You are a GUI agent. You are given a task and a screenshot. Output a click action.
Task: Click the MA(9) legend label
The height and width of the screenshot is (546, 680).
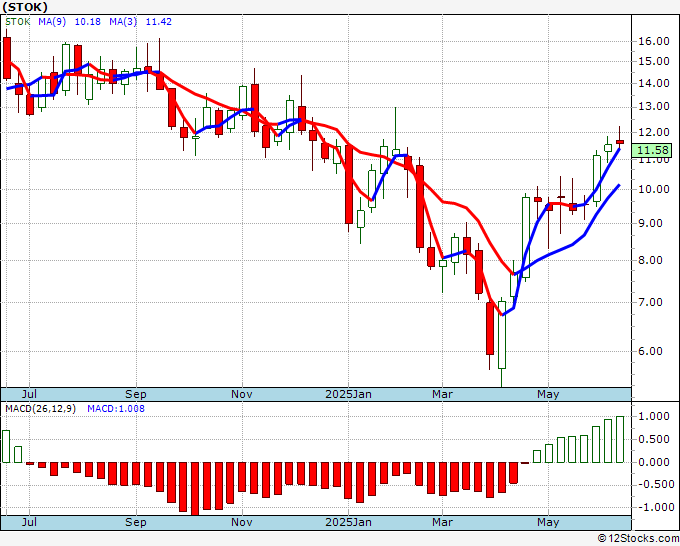point(52,22)
